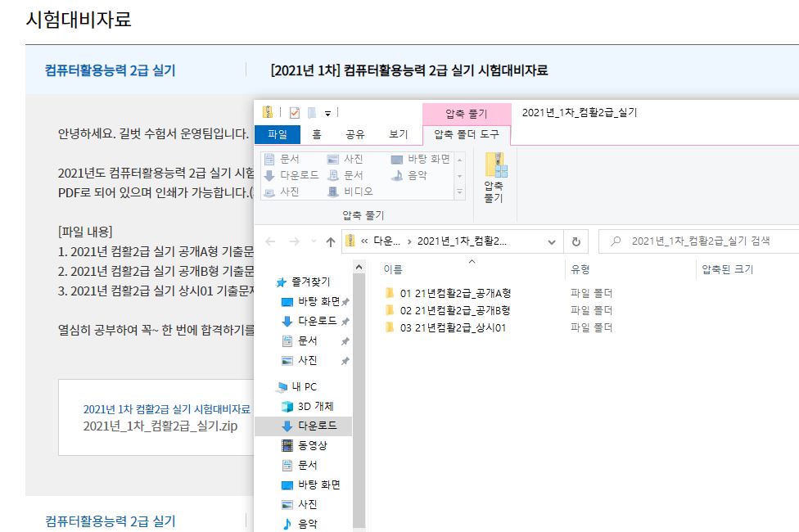The height and width of the screenshot is (532, 799).
Task: Select the 압축 폴더 도구 tab
Action: (467, 134)
